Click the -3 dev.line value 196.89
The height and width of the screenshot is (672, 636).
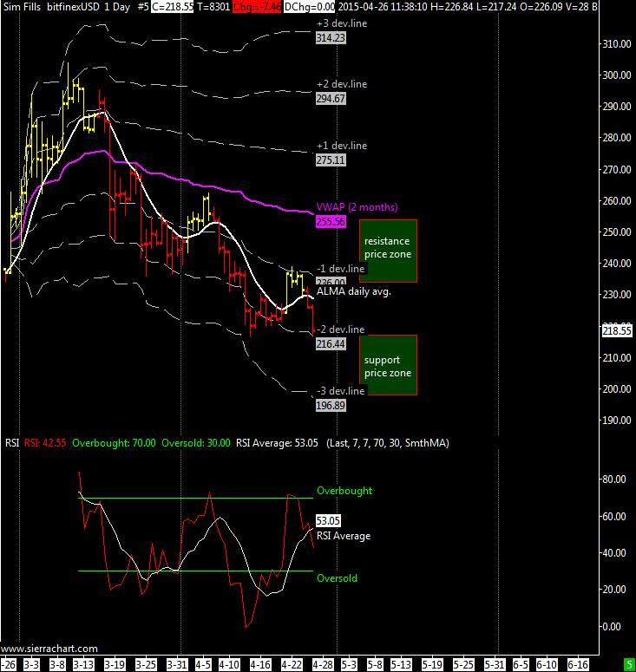tap(331, 405)
